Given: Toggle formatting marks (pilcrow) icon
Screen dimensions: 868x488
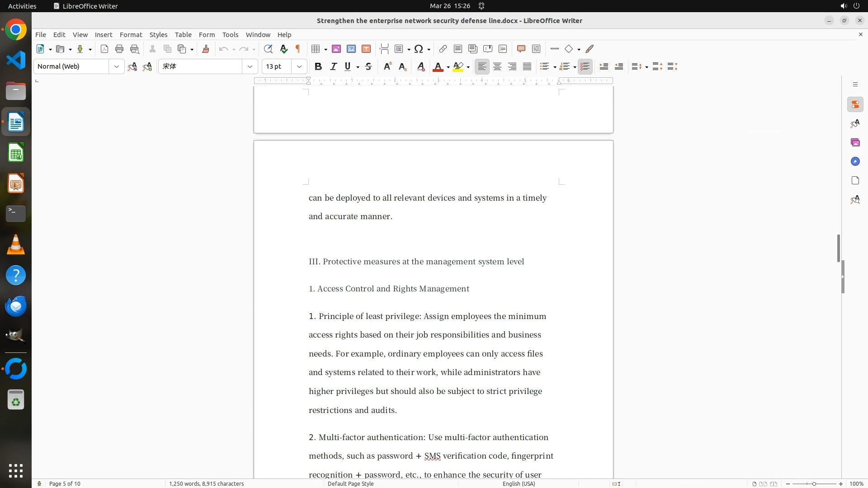Looking at the screenshot, I should click(x=298, y=49).
